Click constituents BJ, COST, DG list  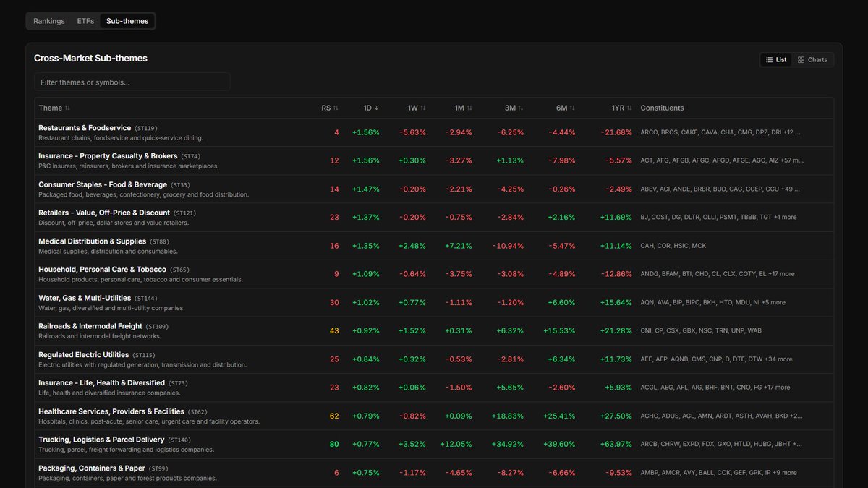(718, 217)
